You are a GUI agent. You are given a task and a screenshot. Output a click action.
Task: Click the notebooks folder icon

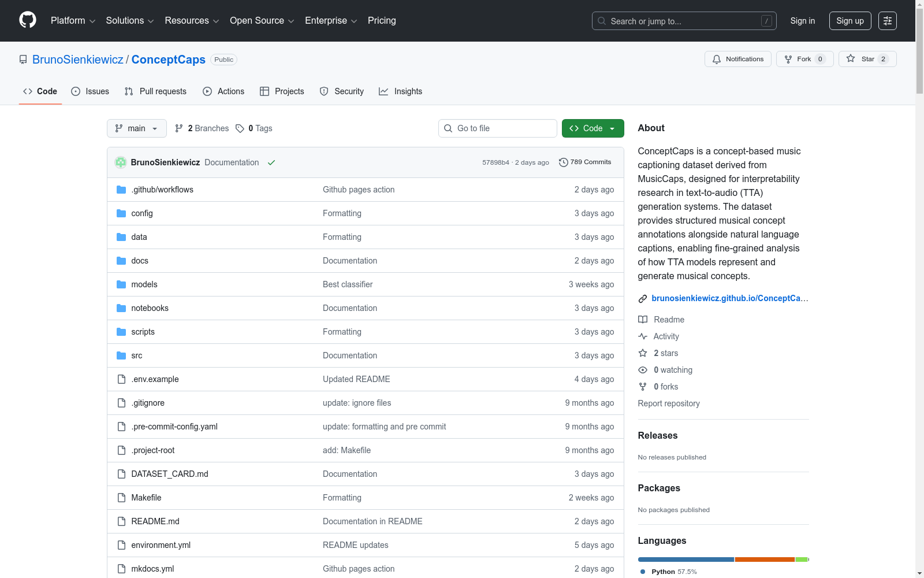[x=121, y=308]
